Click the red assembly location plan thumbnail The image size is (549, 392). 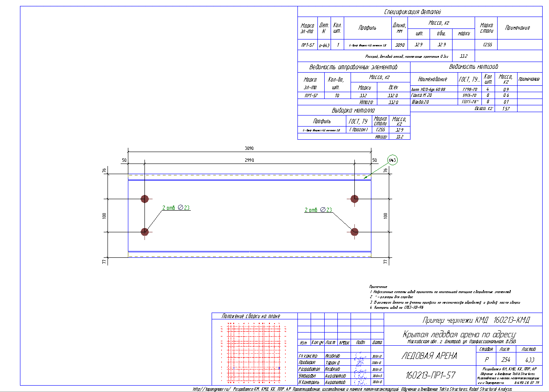pyautogui.click(x=254, y=353)
